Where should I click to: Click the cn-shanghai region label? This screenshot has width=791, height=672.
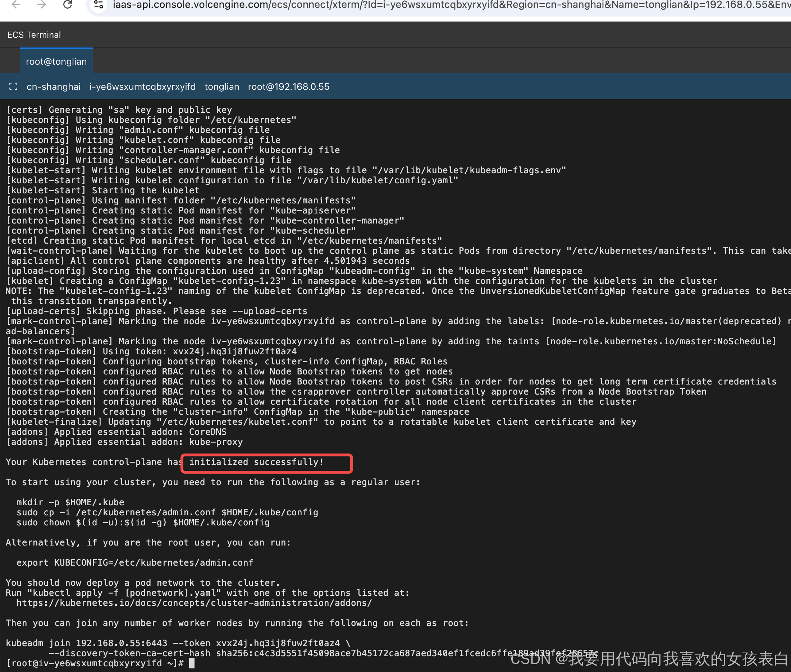(53, 87)
